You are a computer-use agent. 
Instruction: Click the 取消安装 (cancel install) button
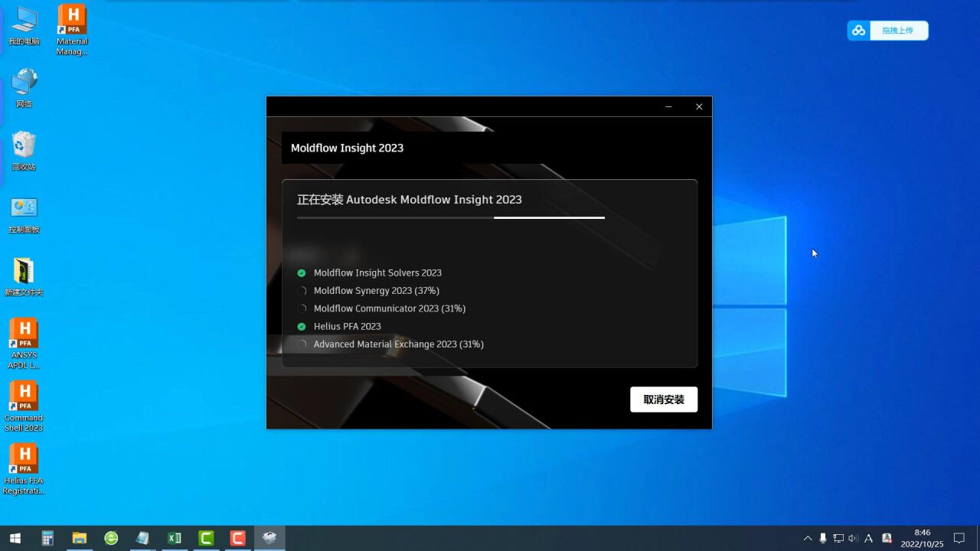click(x=663, y=399)
